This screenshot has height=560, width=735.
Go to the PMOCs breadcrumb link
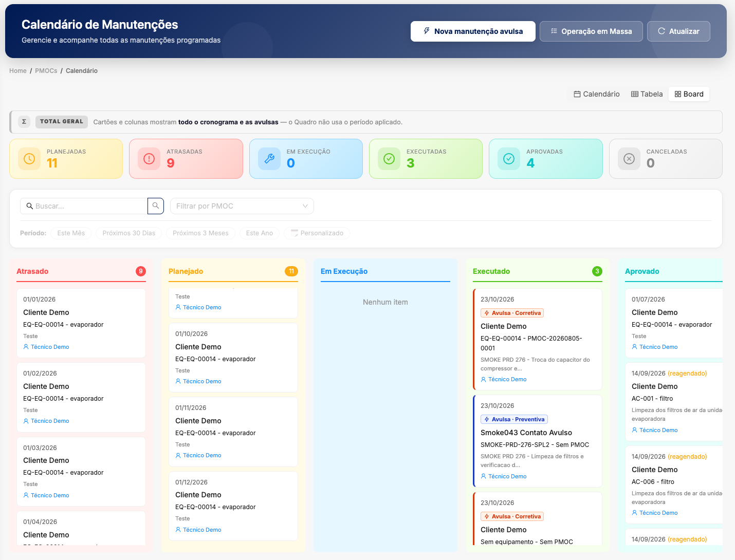pyautogui.click(x=46, y=71)
